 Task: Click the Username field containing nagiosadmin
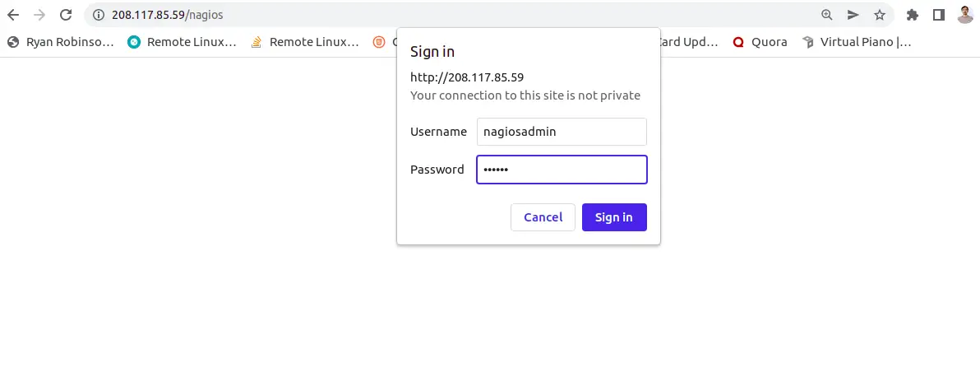562,132
